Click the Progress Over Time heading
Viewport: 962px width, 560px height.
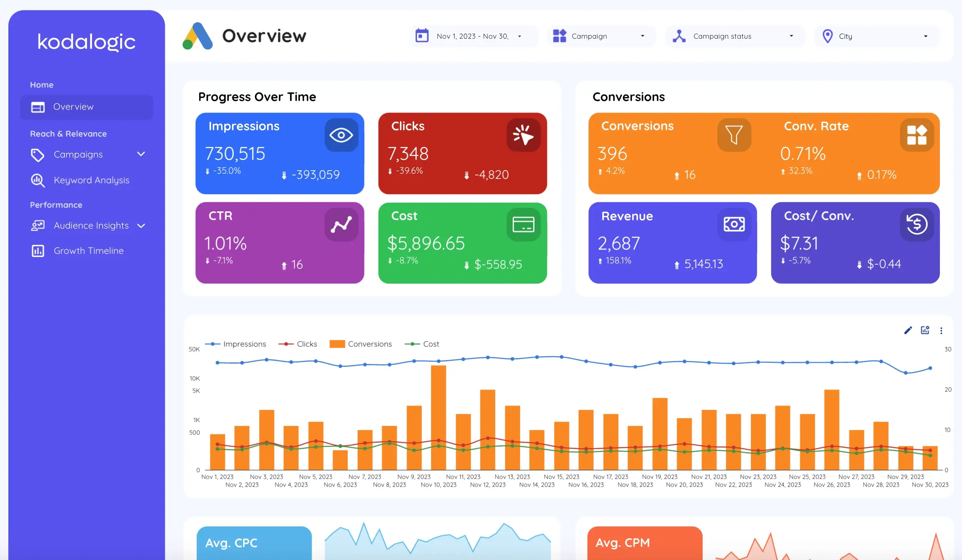tap(257, 97)
